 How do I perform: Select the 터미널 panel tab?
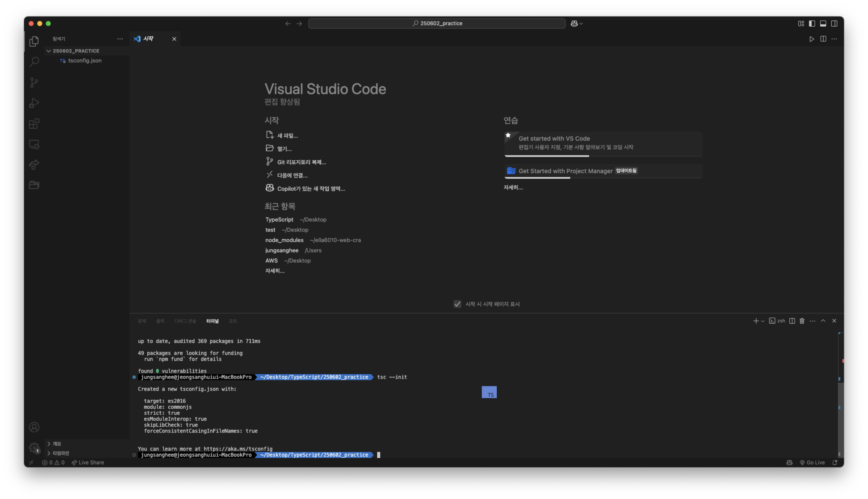point(212,321)
